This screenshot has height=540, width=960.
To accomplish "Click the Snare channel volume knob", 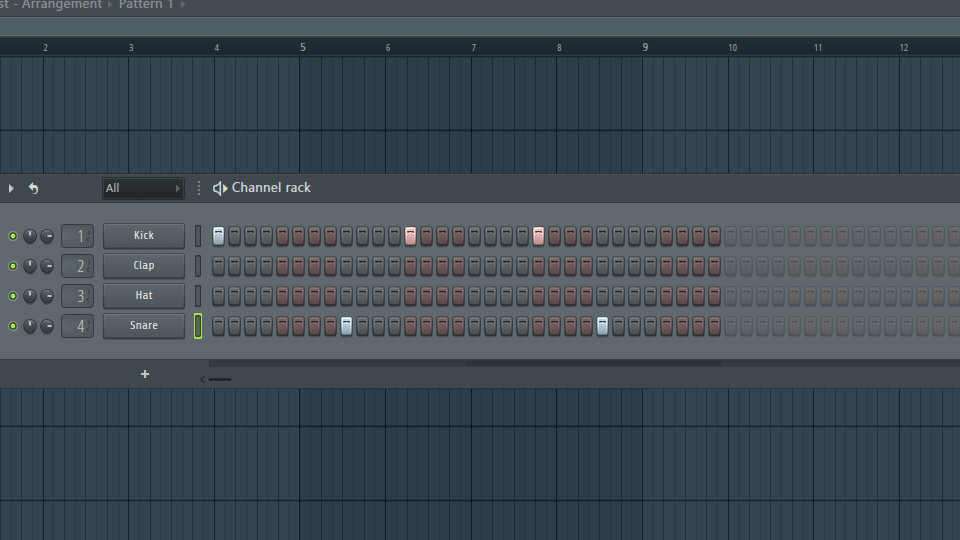I will (x=47, y=326).
